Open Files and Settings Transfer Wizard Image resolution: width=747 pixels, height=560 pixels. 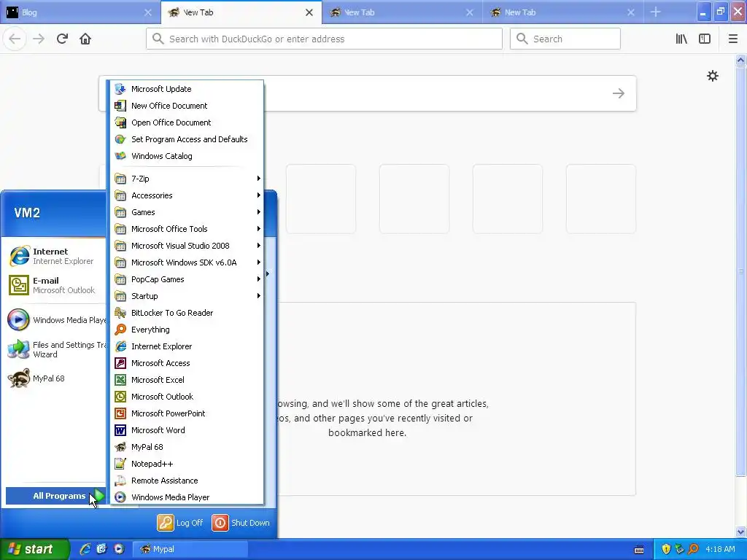coord(56,349)
